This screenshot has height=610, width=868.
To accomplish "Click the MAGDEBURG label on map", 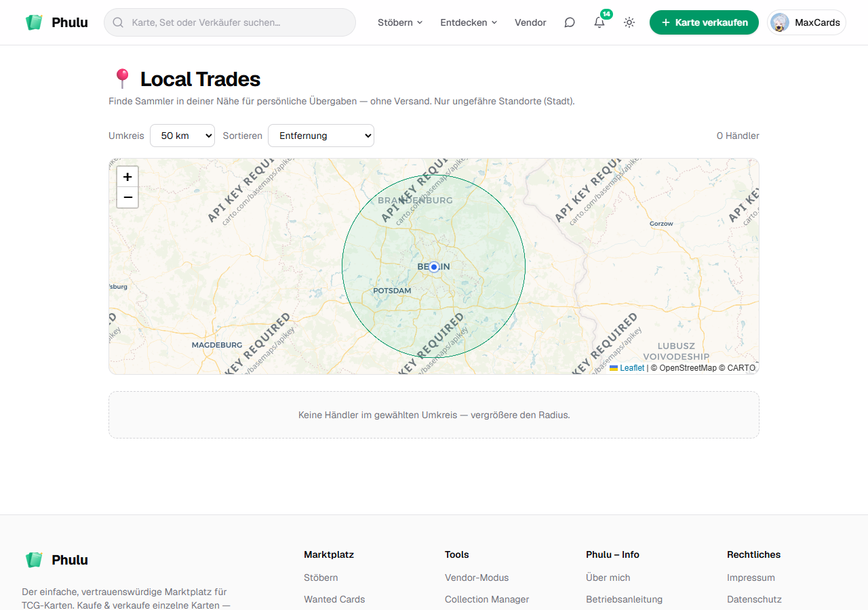I will click(x=217, y=345).
